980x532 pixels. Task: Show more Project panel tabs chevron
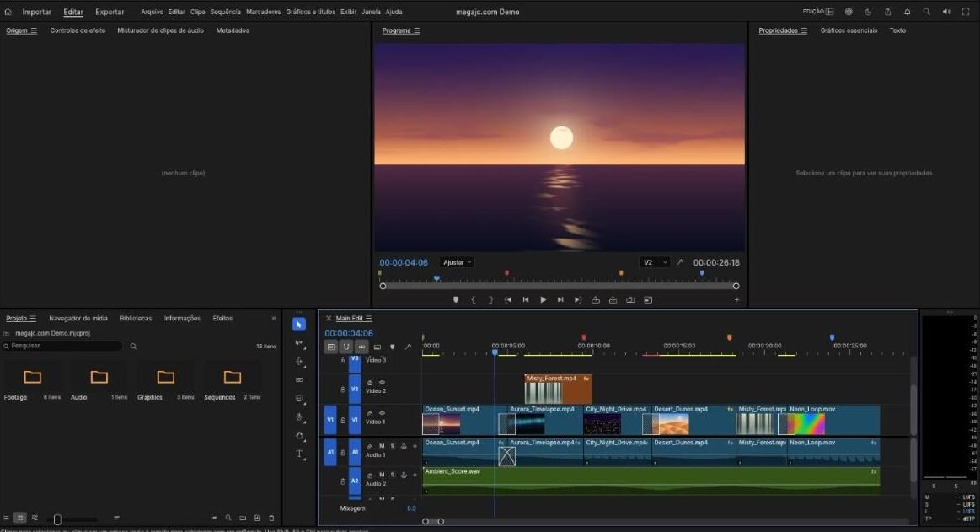(x=274, y=319)
